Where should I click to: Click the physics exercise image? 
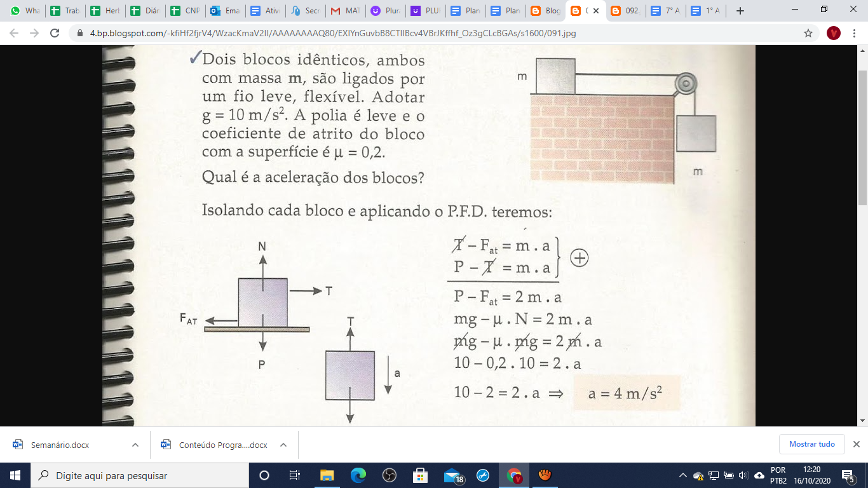pyautogui.click(x=429, y=235)
